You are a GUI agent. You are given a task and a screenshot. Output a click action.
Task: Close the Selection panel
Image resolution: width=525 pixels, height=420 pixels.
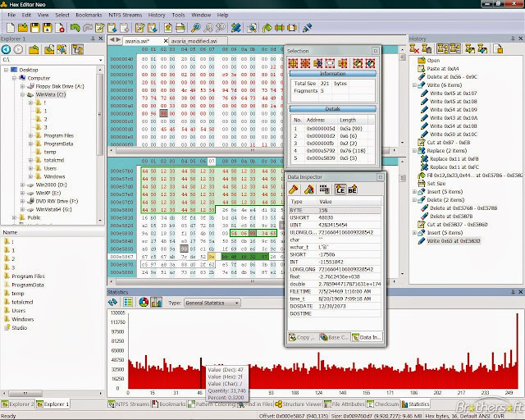[376, 51]
